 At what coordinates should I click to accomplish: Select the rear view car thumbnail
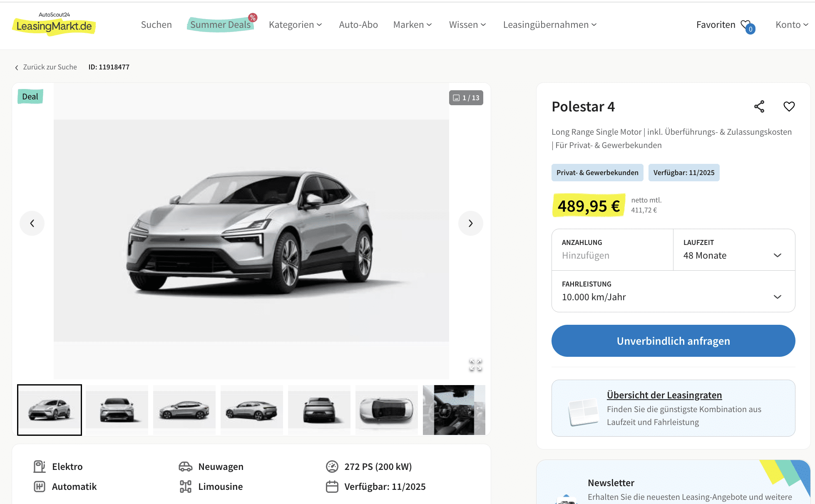click(319, 410)
